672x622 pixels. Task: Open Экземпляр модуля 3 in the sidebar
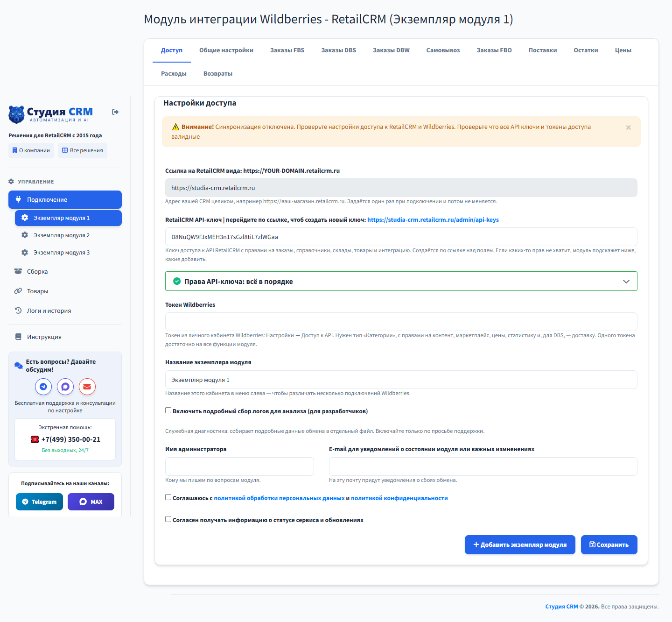tap(68, 253)
